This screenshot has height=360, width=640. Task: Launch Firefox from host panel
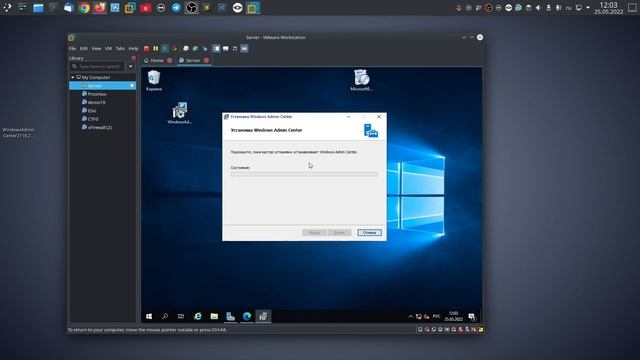[100, 8]
